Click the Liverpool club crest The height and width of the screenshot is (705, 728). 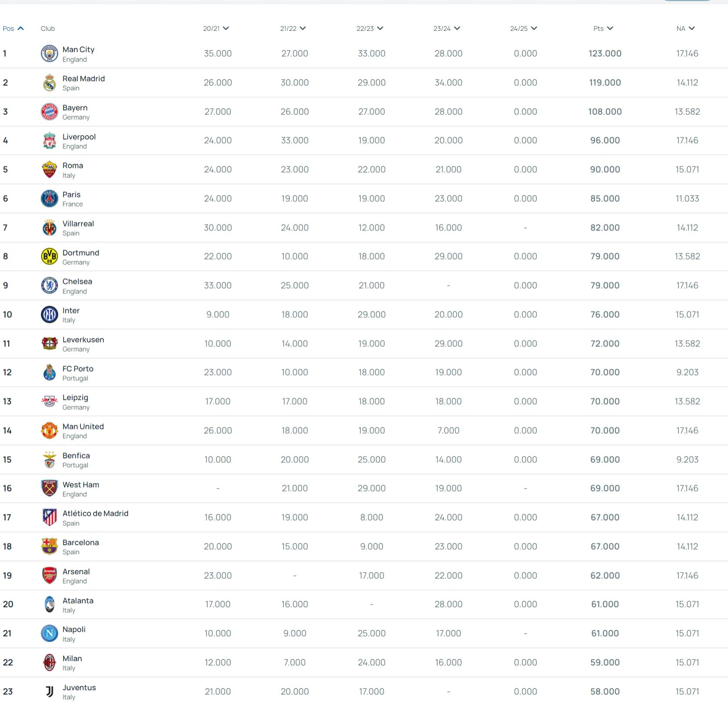pyautogui.click(x=50, y=140)
